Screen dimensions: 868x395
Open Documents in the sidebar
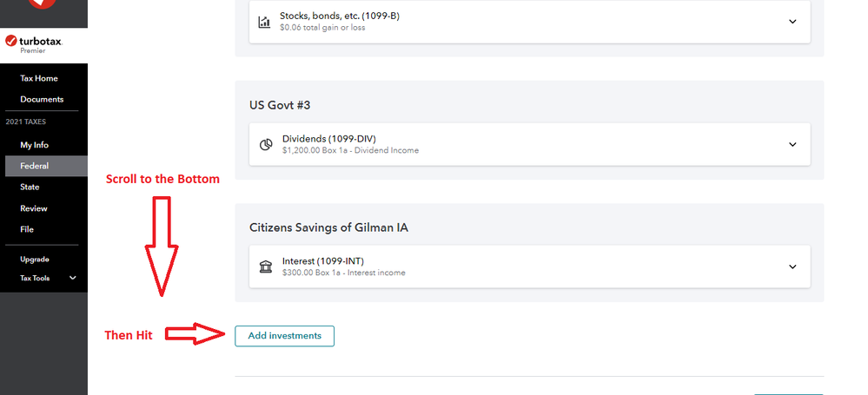(42, 100)
